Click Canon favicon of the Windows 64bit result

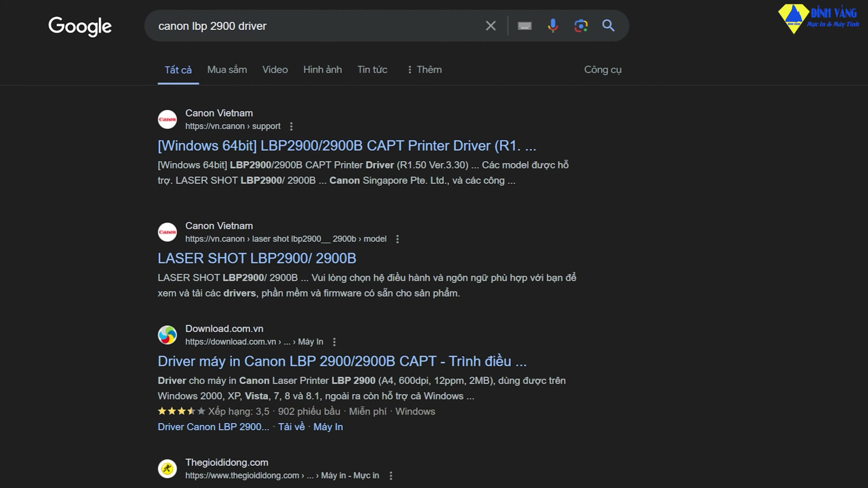[x=167, y=119]
